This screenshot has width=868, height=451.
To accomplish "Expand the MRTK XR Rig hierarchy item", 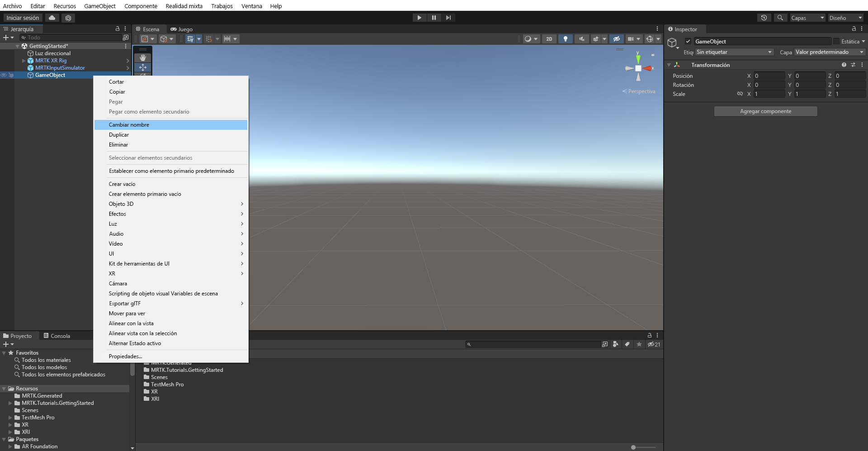I will tap(24, 60).
